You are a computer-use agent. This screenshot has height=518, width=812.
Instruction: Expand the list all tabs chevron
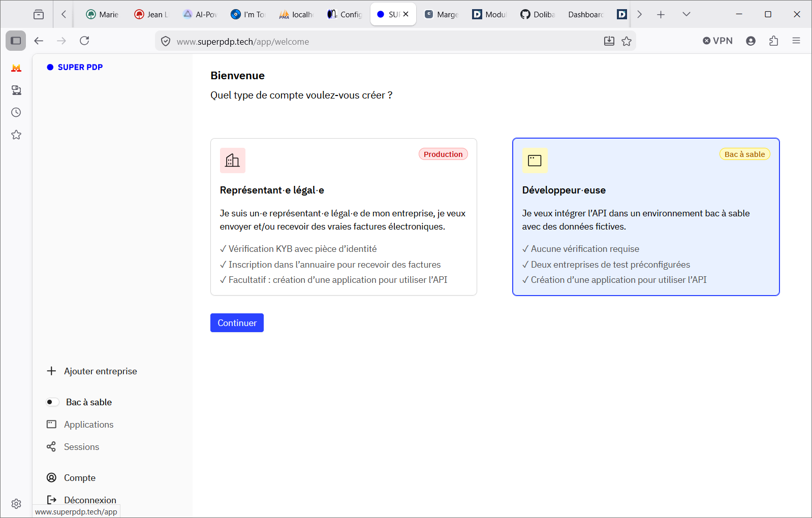(x=686, y=14)
